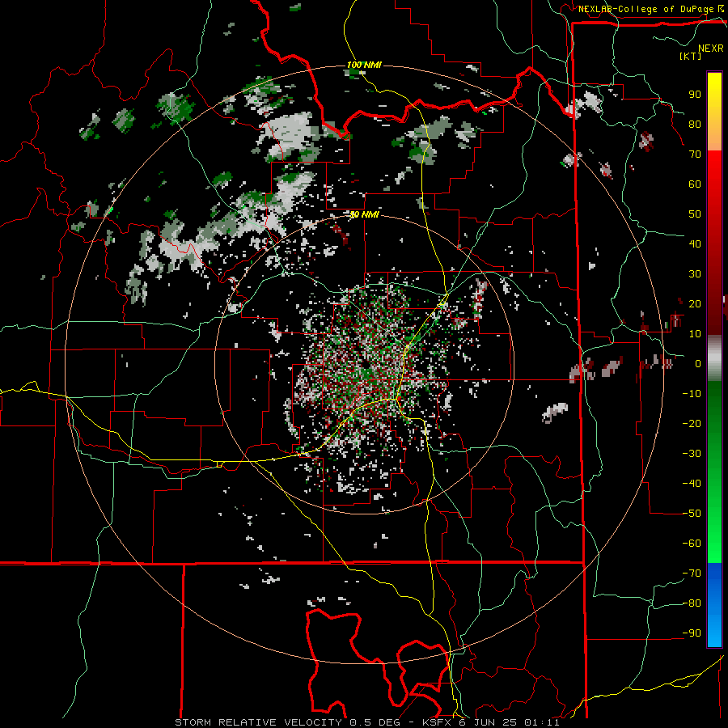Click the NEXLAB-College of DuPage title text
Viewport: 728px width, 728px height.
point(645,9)
